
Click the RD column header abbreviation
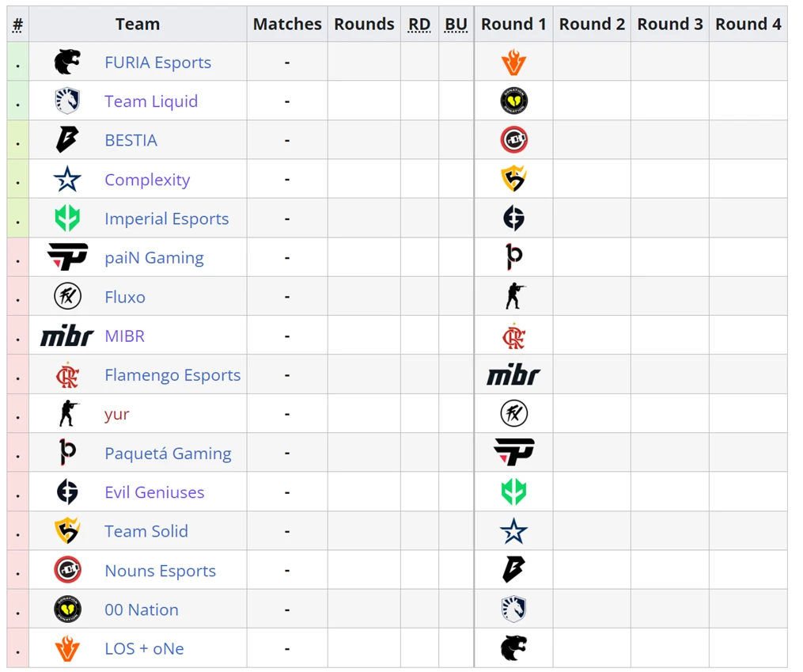coord(419,24)
